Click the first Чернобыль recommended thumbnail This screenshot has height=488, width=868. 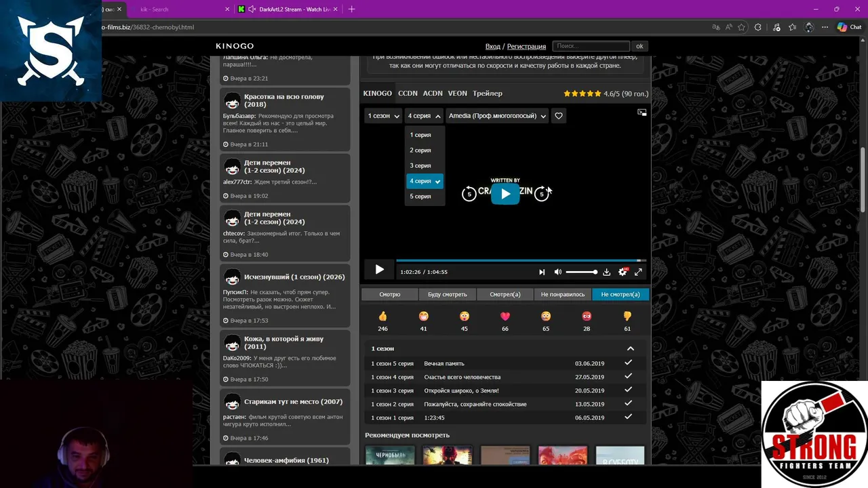click(390, 455)
